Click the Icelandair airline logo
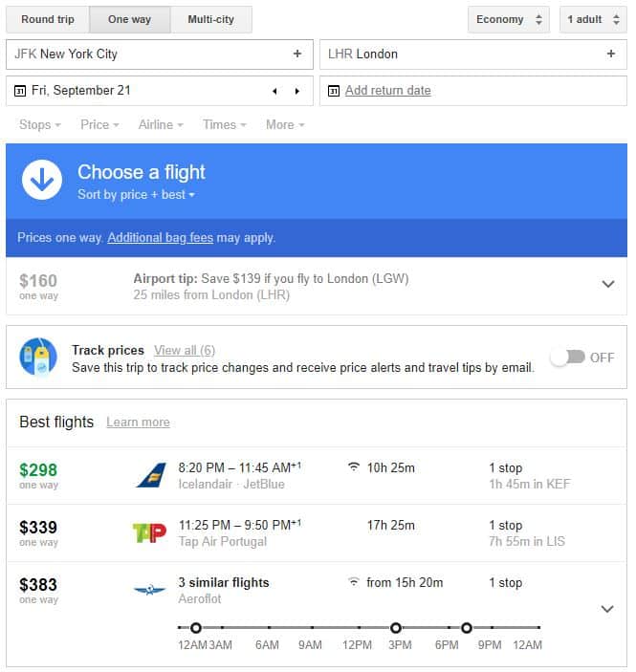The height and width of the screenshot is (672, 636). pyautogui.click(x=151, y=476)
